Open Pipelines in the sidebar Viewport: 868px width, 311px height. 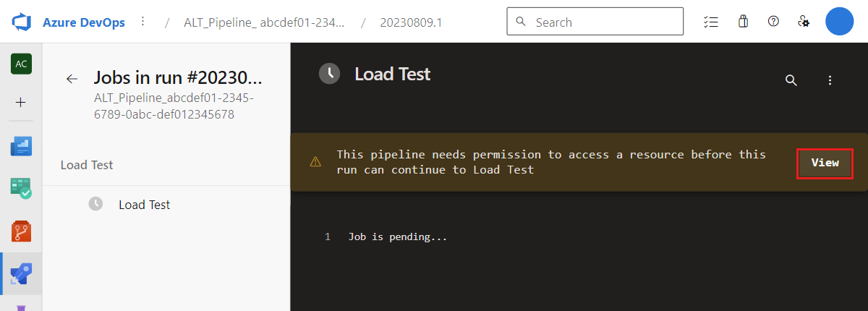coord(21,273)
